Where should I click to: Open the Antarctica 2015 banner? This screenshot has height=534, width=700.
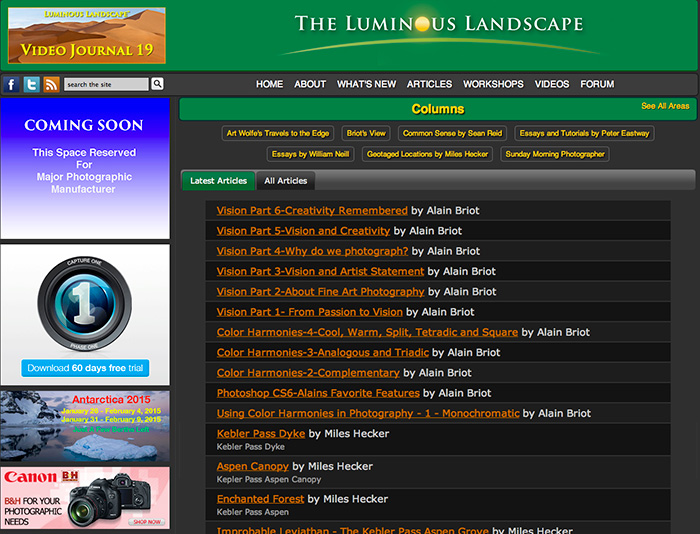85,426
